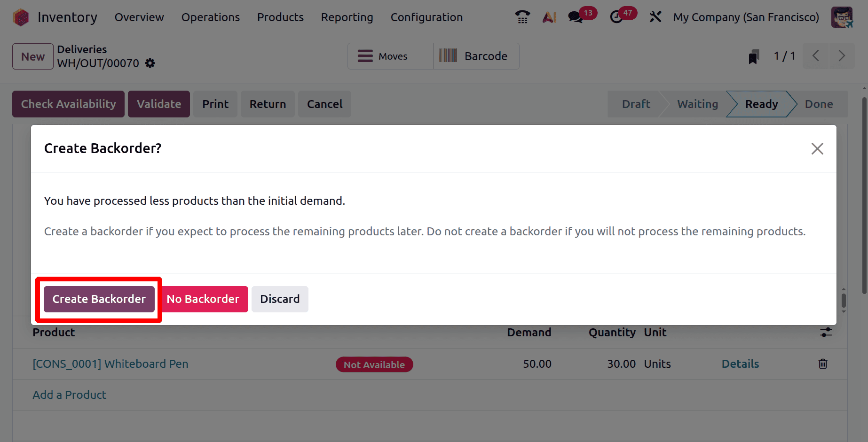Select the Done status stage
The width and height of the screenshot is (868, 442).
(819, 104)
